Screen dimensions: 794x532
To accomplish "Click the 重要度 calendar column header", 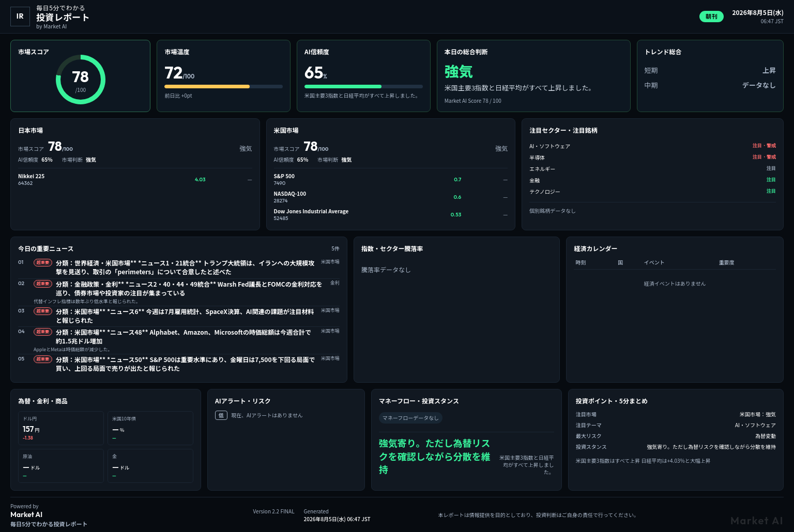I will click(726, 262).
